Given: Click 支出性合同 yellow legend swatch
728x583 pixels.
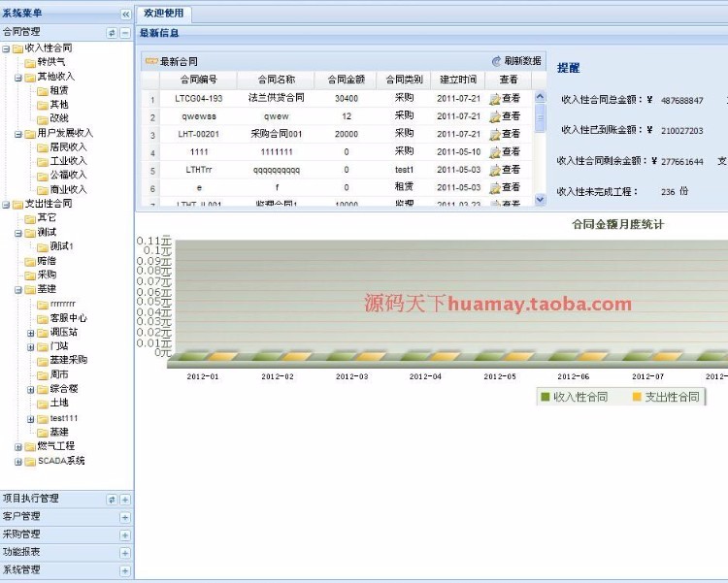Looking at the screenshot, I should (637, 397).
